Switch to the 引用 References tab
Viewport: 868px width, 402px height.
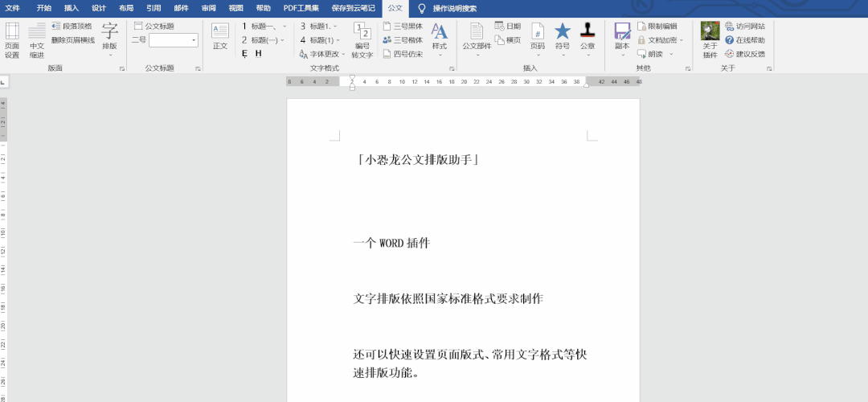(154, 8)
